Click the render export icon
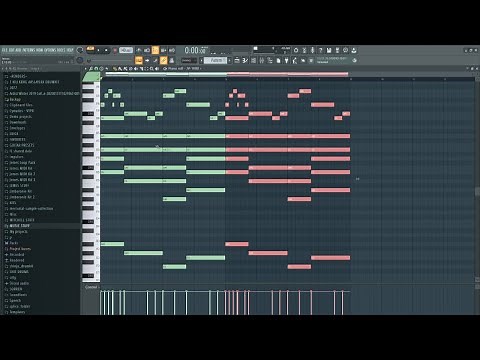 coord(337,50)
